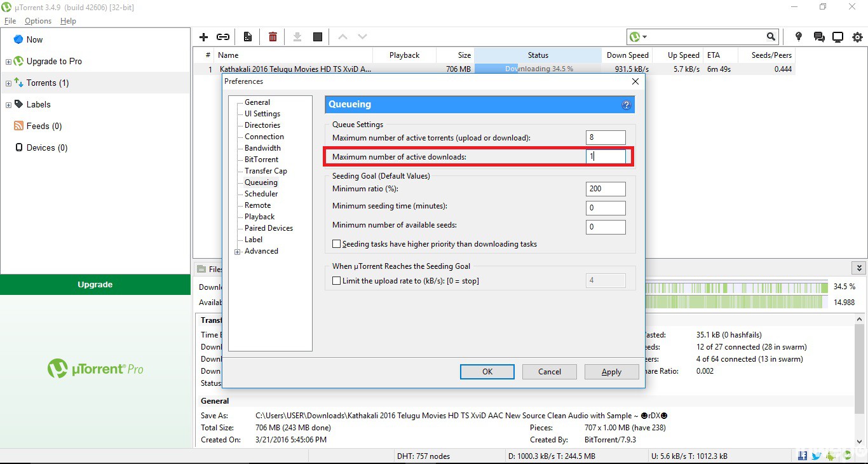868x464 pixels.
Task: Select Remote in Preferences tree
Action: [257, 205]
